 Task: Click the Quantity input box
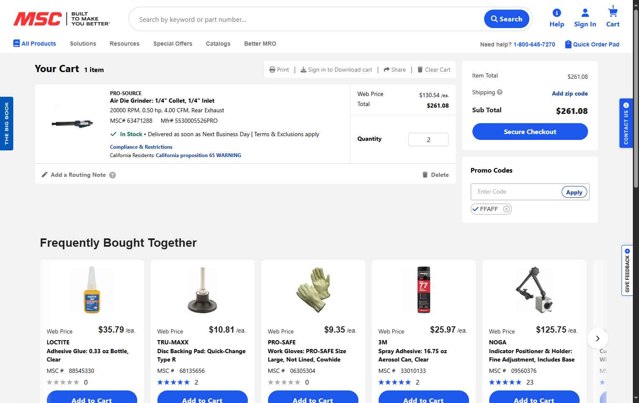point(428,139)
